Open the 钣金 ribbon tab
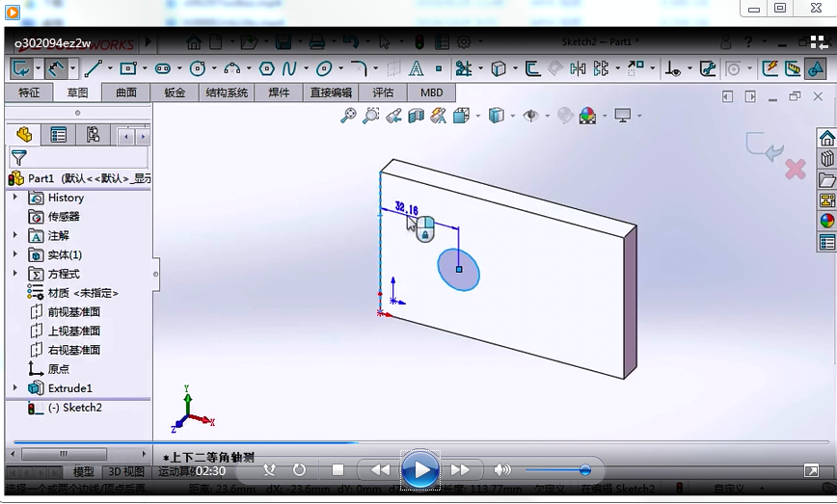This screenshot has width=837, height=504. pyautogui.click(x=175, y=93)
